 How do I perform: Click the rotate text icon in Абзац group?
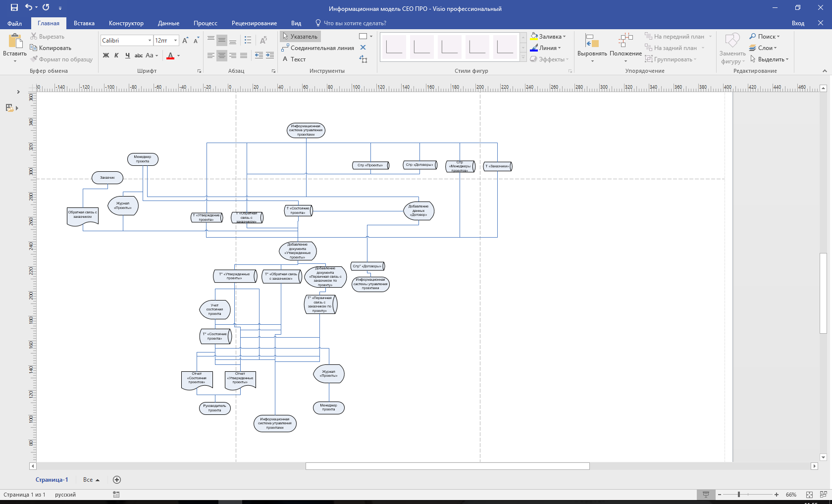[x=263, y=40]
